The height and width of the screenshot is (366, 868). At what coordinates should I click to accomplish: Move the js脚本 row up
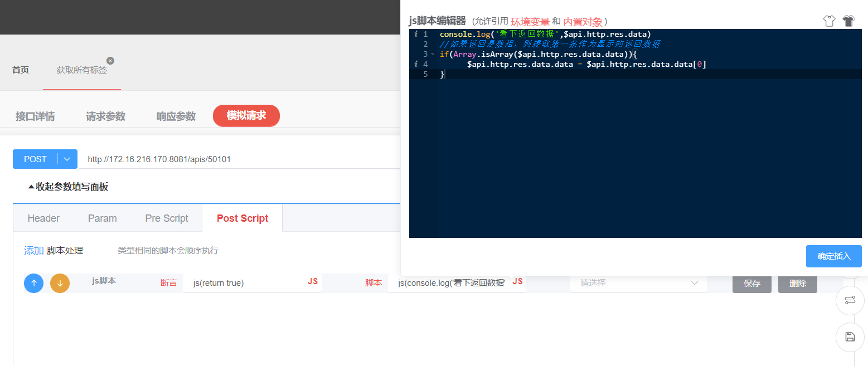33,283
